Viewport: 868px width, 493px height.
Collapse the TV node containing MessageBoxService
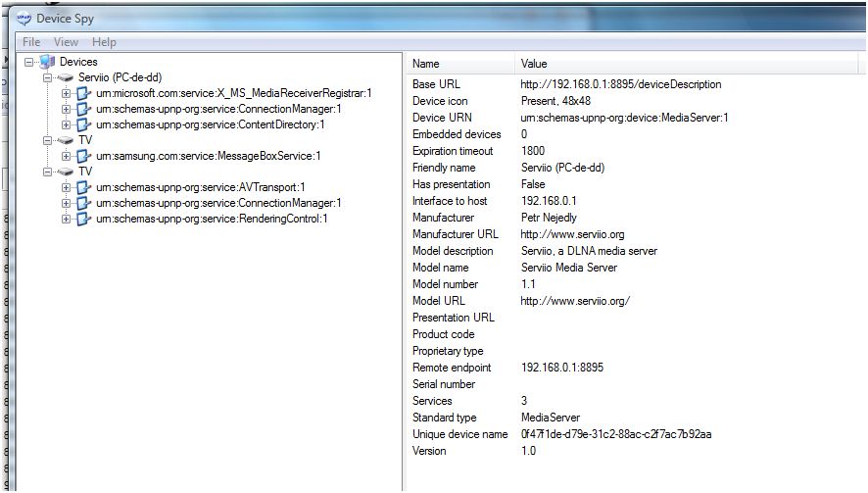(48, 140)
